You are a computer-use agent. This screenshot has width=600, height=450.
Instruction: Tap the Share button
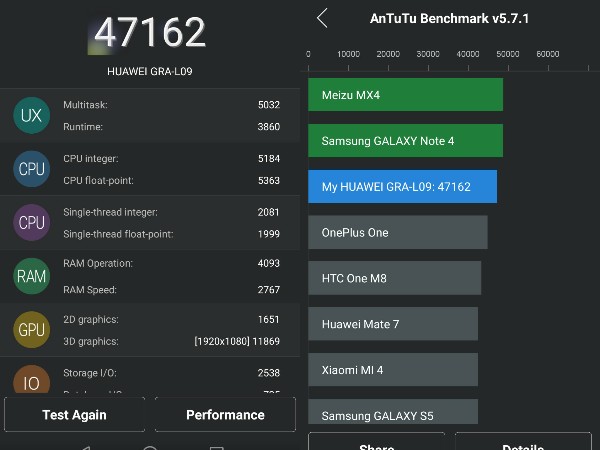(377, 442)
